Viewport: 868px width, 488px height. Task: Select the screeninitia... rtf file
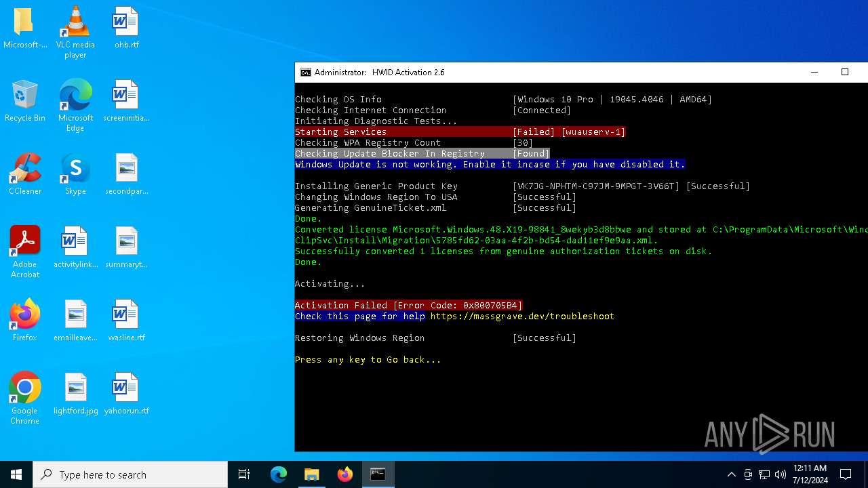coord(126,102)
